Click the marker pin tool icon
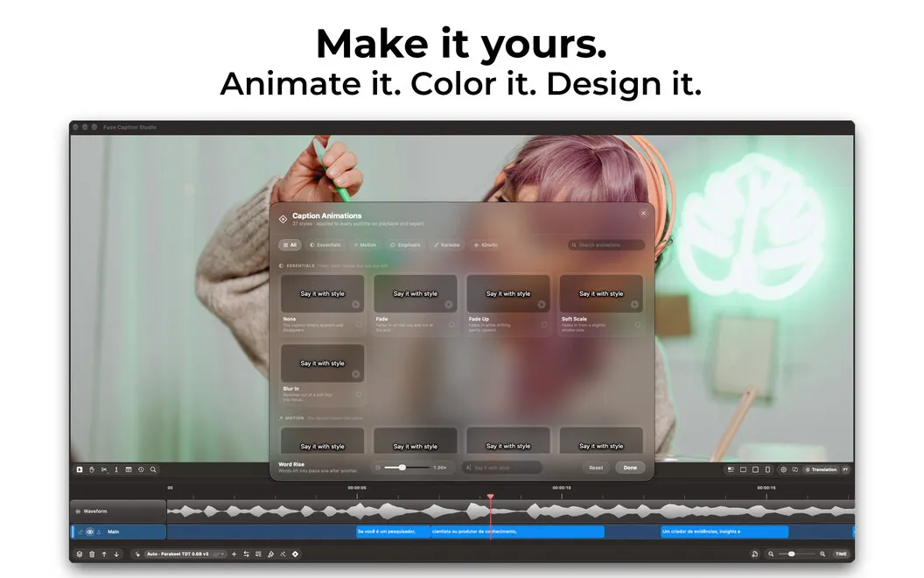924x578 pixels. coord(116,469)
